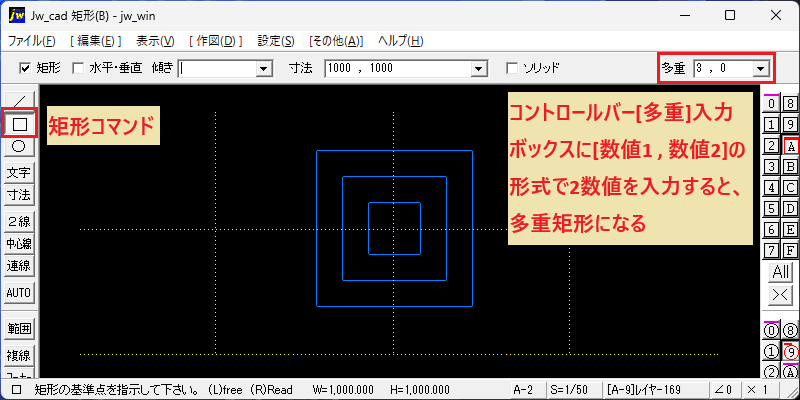800x400 pixels.
Task: Toggle square layer button 4
Action: 771,188
